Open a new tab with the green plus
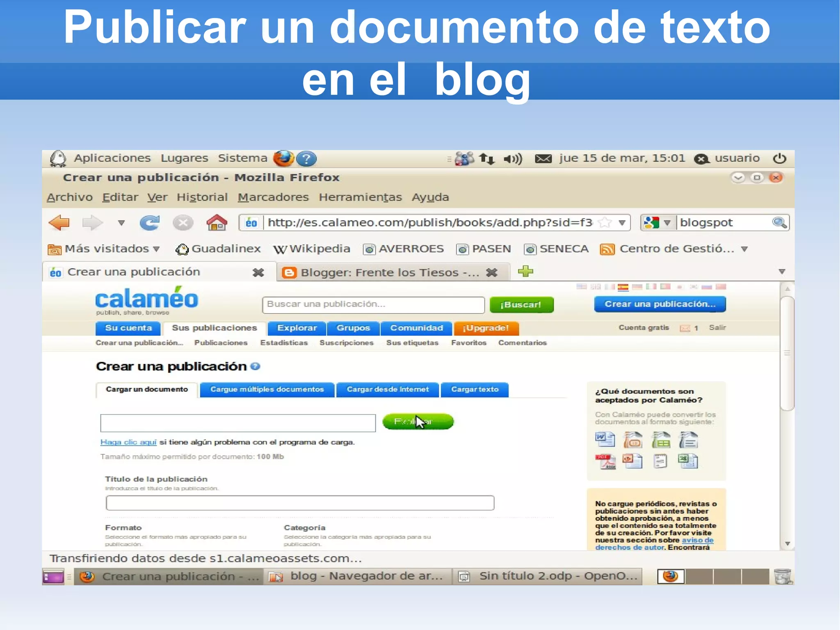 (x=525, y=271)
